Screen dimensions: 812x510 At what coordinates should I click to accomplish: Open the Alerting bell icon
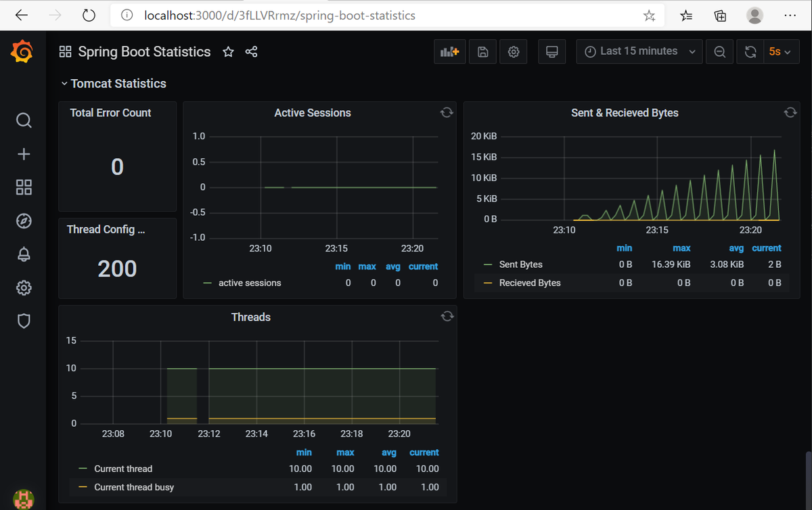[24, 254]
